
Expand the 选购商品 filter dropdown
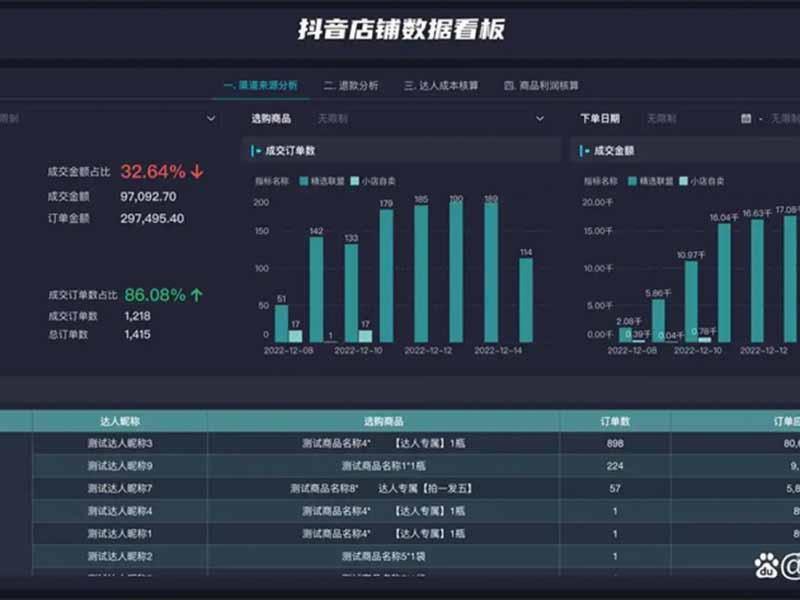point(539,119)
